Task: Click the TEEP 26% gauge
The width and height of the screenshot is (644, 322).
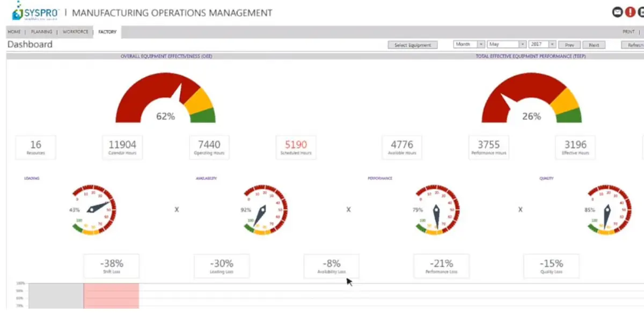Action: (x=531, y=98)
